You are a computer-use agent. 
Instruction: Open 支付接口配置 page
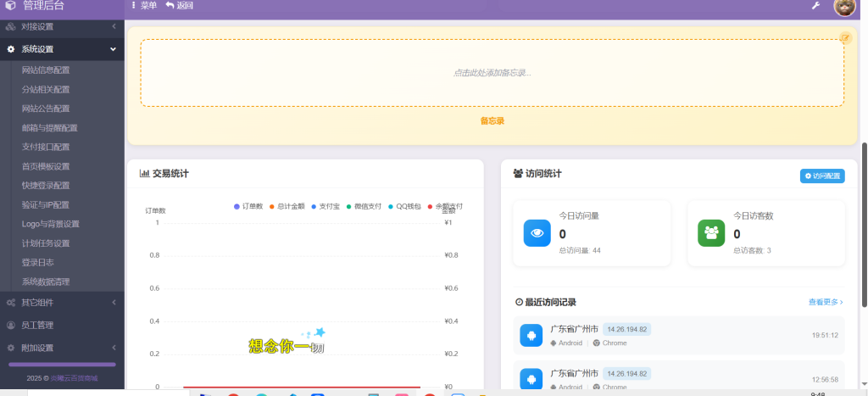click(46, 148)
